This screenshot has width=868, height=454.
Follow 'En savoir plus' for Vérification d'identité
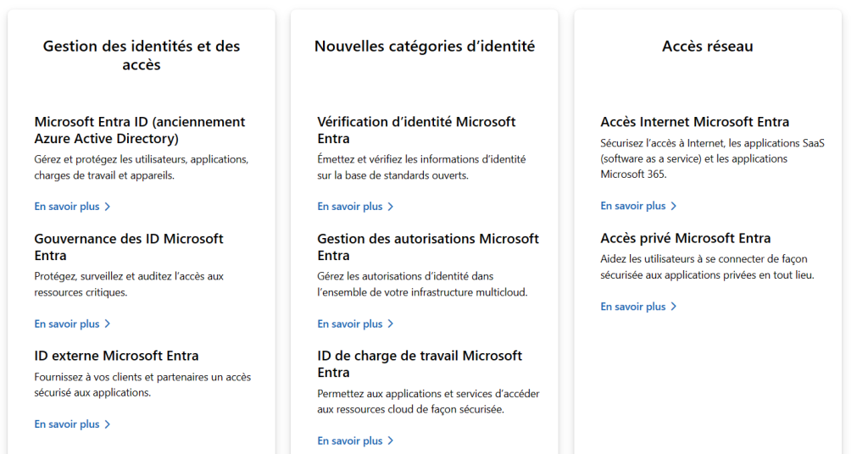click(x=355, y=207)
